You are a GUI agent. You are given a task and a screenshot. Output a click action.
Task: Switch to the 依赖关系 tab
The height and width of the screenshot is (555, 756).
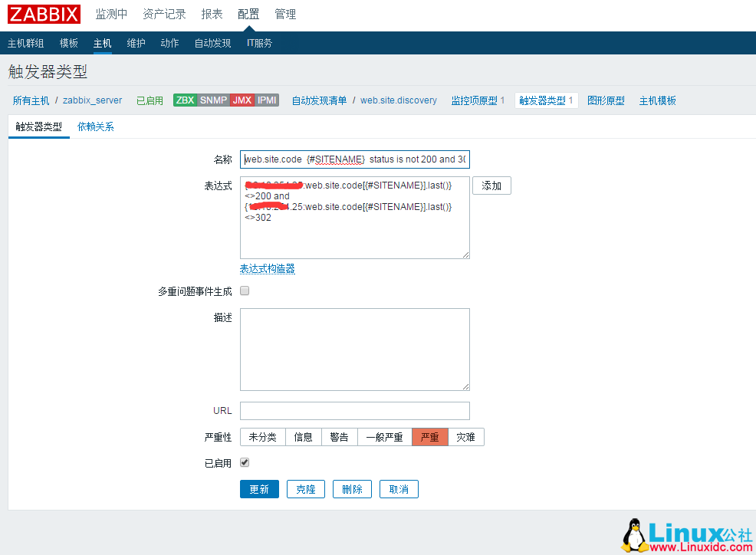[96, 126]
